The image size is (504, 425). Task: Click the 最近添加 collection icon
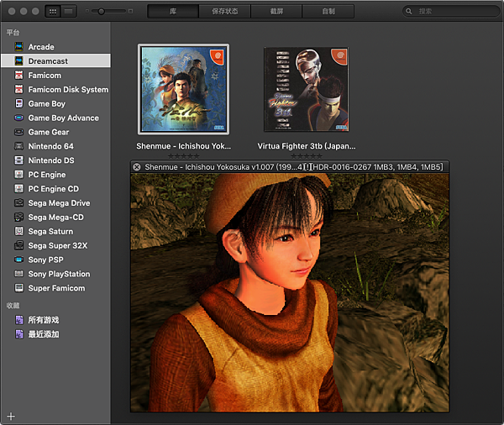click(19, 334)
